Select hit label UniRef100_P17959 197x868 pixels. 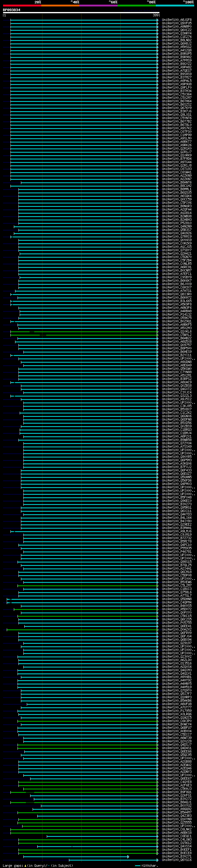pyautogui.click(x=177, y=711)
